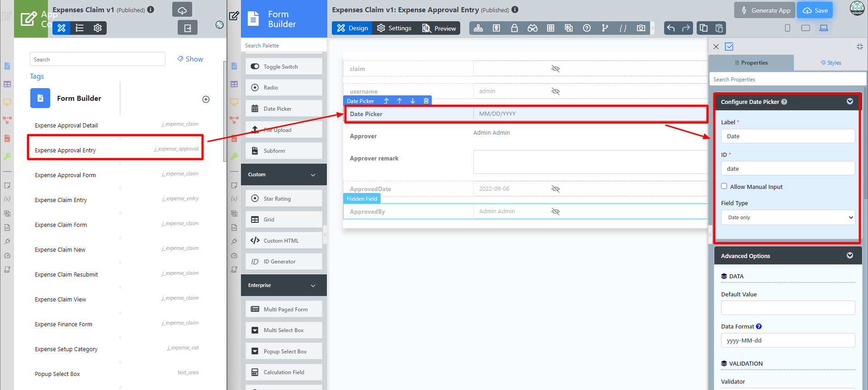Switch to tablet preview
This screenshot has height=390, width=868.
click(806, 28)
